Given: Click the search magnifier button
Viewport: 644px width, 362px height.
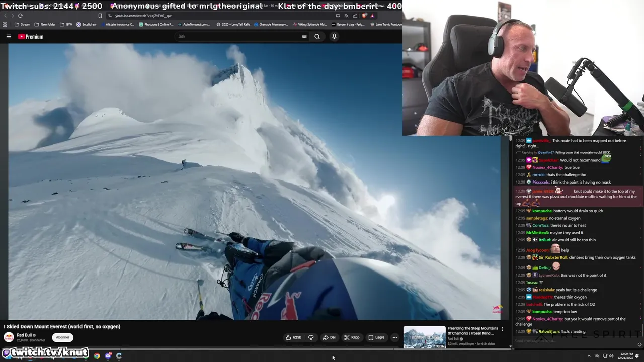Looking at the screenshot, I should coord(317,36).
